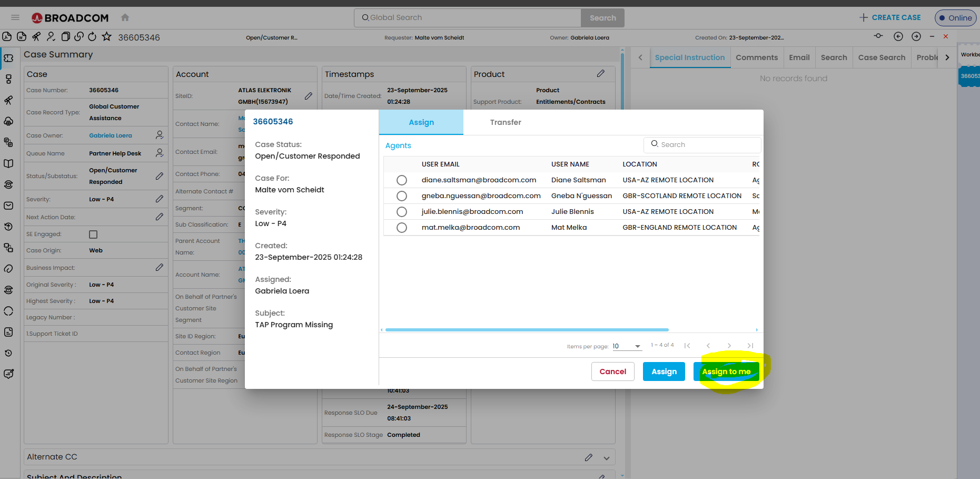Viewport: 980px width, 479px height.
Task: Show more tabs with right chevron
Action: 947,57
